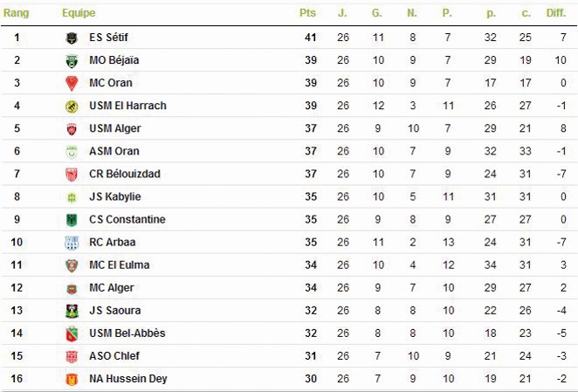Click the ES Sétif club logo

pyautogui.click(x=72, y=38)
